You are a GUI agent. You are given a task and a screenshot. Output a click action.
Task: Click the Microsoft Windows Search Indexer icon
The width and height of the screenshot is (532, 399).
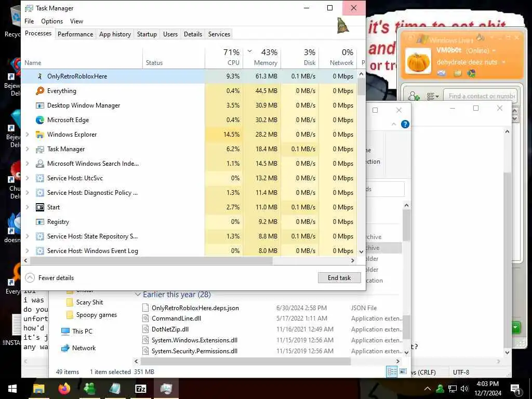pyautogui.click(x=39, y=164)
